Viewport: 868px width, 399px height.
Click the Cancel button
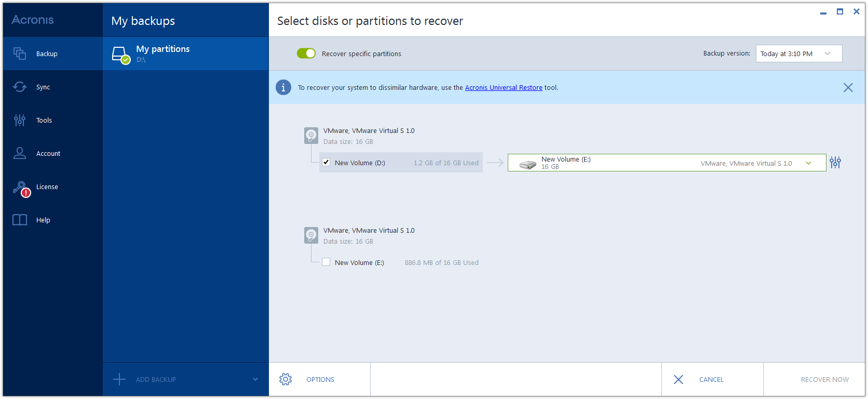click(711, 379)
